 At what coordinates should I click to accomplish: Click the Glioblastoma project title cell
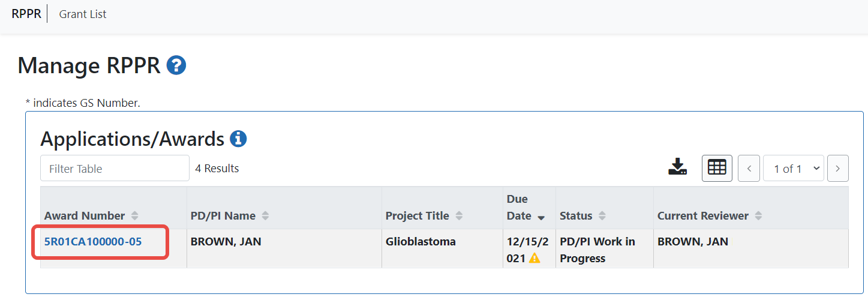(x=442, y=248)
